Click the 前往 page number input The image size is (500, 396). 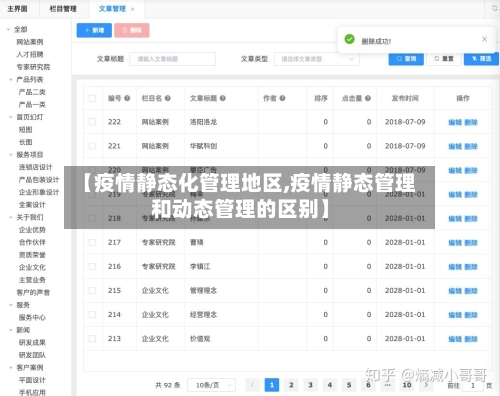pyautogui.click(x=472, y=385)
